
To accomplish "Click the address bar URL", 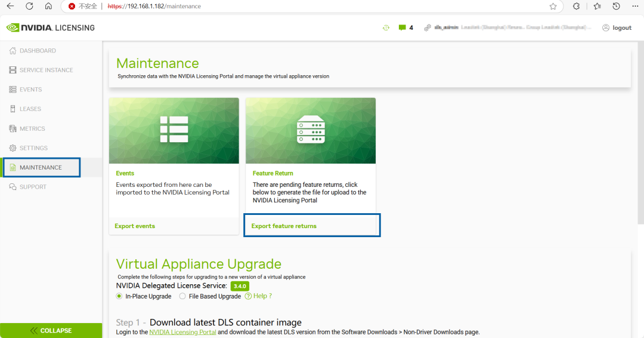I will [x=154, y=6].
